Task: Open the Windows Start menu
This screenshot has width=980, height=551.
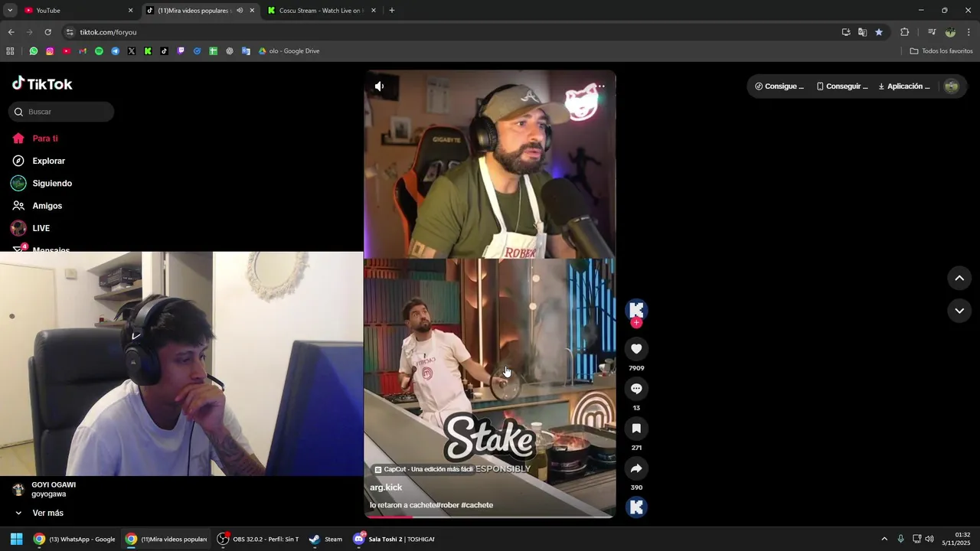Action: [x=16, y=539]
